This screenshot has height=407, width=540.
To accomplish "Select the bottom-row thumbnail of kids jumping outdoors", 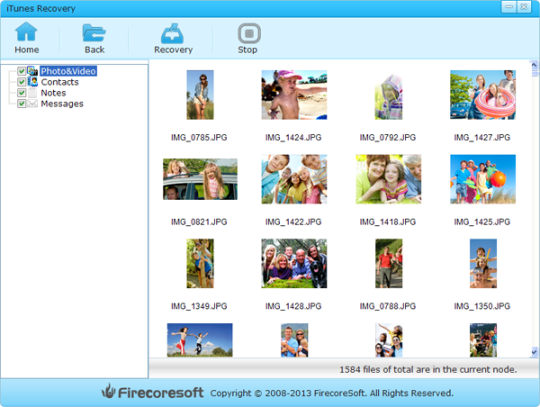I will coord(200,340).
